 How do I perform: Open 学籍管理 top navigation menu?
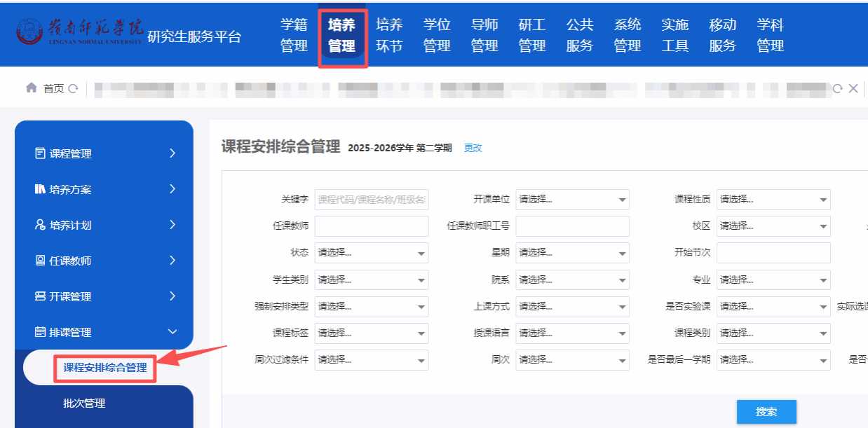point(294,35)
